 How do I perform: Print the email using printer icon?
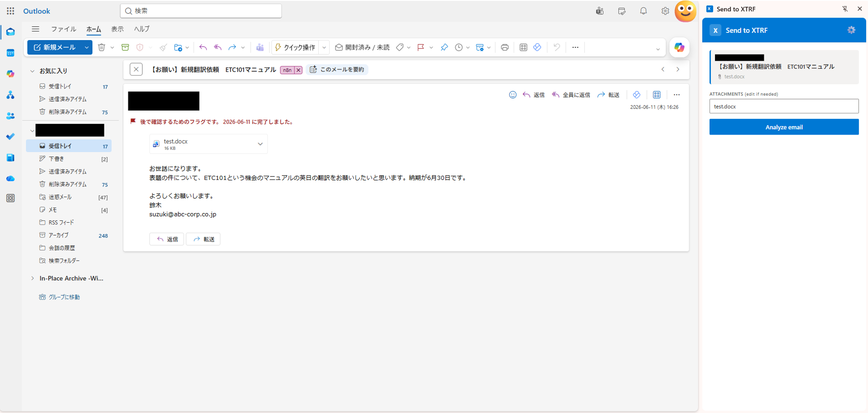pos(505,47)
